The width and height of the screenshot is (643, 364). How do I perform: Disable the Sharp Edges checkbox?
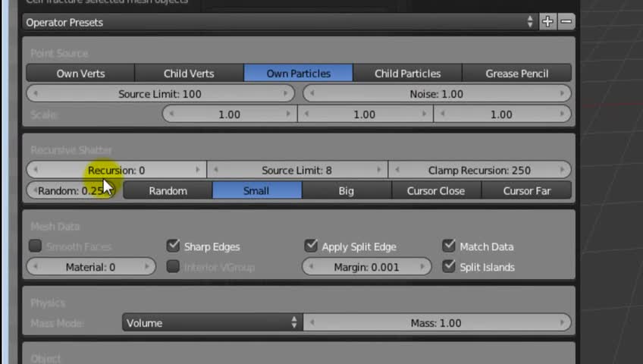[x=173, y=246]
